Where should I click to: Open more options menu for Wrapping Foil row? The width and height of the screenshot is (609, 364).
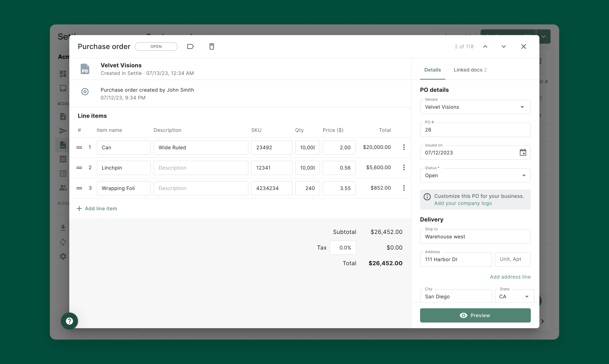click(404, 188)
